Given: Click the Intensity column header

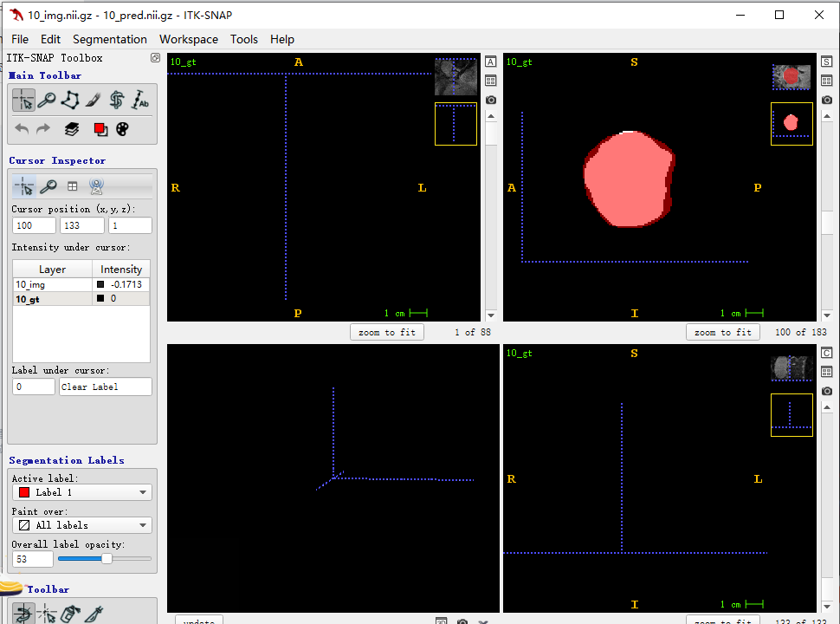Looking at the screenshot, I should 121,270.
